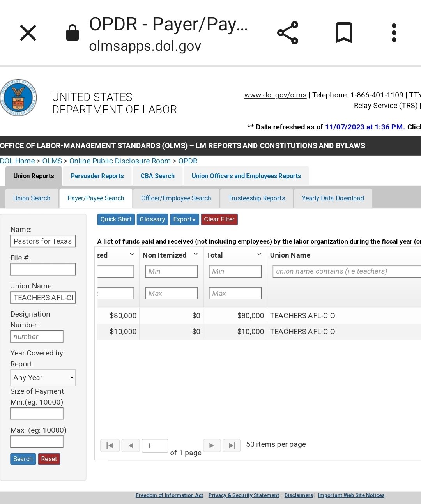Open Disclaimers footer link

(x=299, y=495)
